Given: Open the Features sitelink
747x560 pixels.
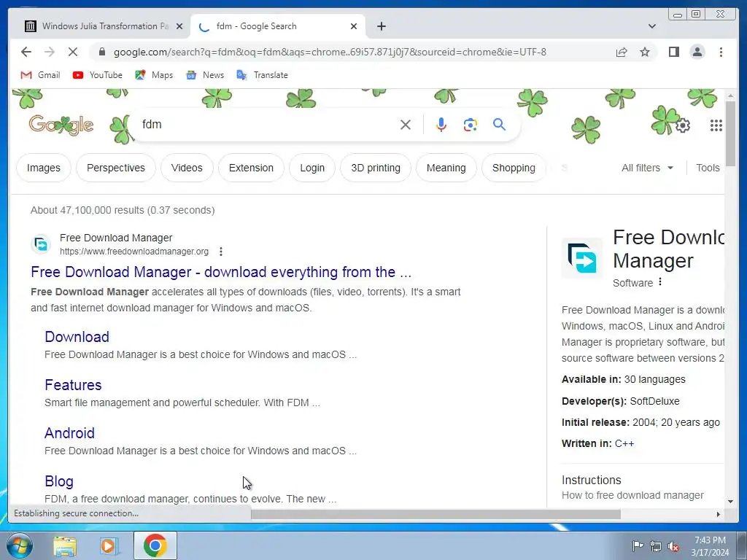Looking at the screenshot, I should coord(73,385).
